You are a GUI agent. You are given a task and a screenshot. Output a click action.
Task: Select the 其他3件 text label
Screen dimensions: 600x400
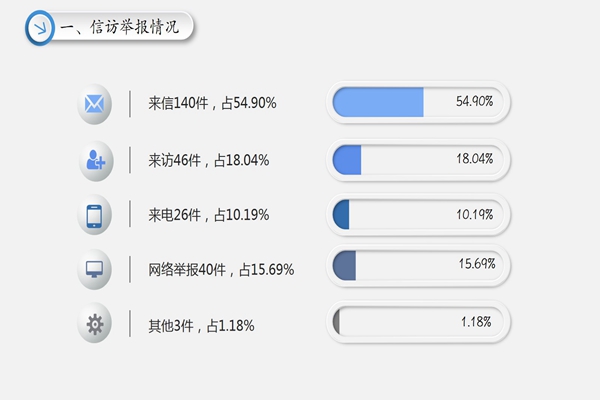pos(200,325)
